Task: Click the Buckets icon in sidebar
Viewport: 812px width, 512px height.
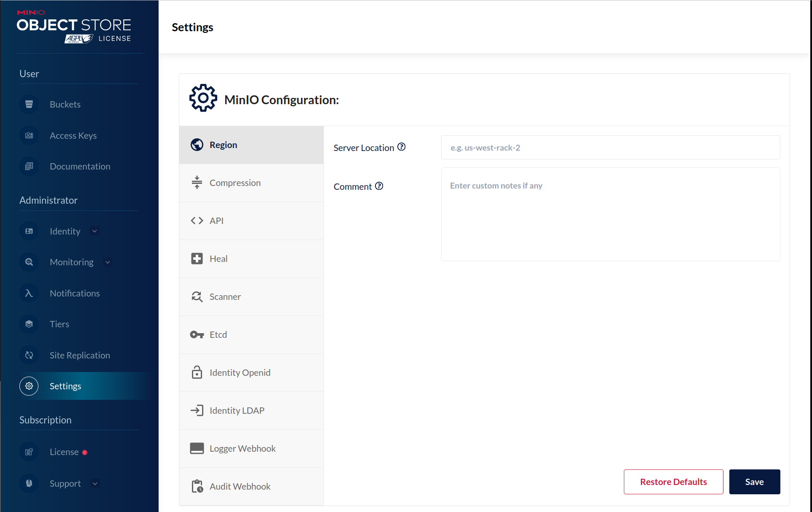Action: [29, 104]
